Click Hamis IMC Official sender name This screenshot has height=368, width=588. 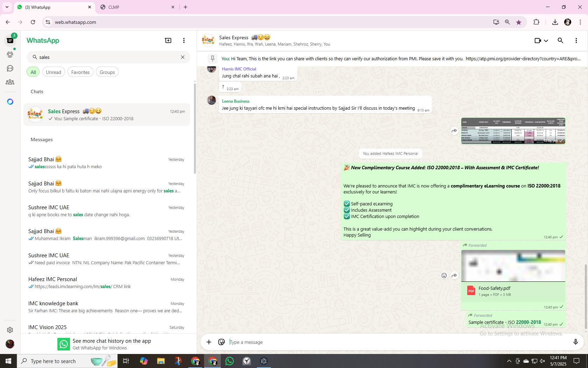[239, 69]
